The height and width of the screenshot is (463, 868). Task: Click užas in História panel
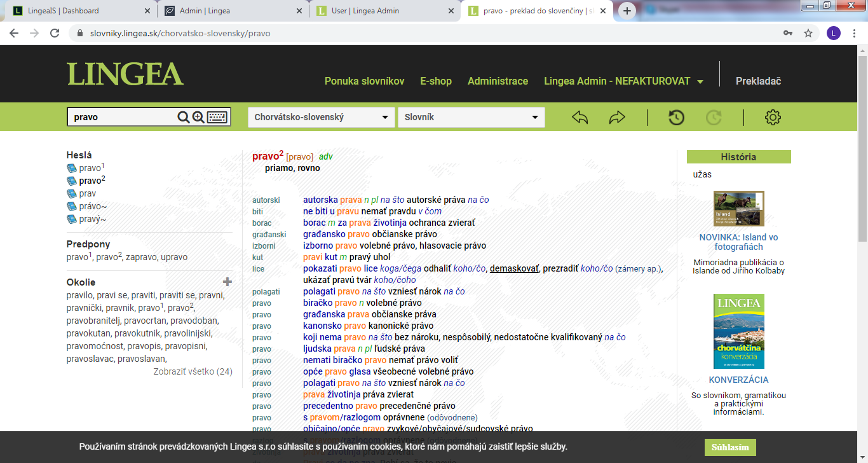pos(702,174)
